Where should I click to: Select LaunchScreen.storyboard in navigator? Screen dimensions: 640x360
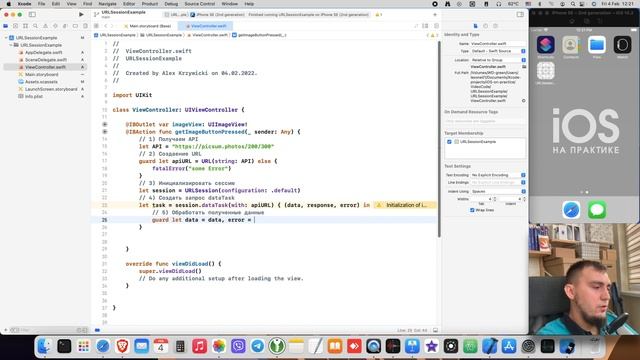point(51,89)
